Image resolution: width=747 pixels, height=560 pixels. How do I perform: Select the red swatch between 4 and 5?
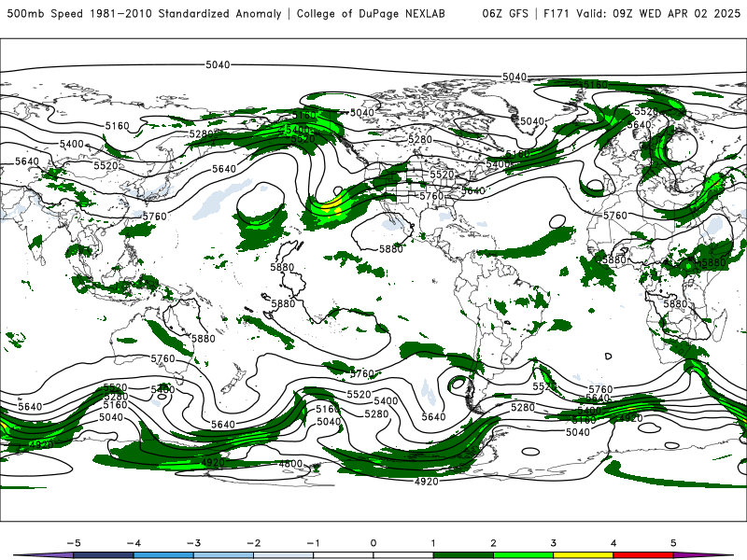[643, 555]
